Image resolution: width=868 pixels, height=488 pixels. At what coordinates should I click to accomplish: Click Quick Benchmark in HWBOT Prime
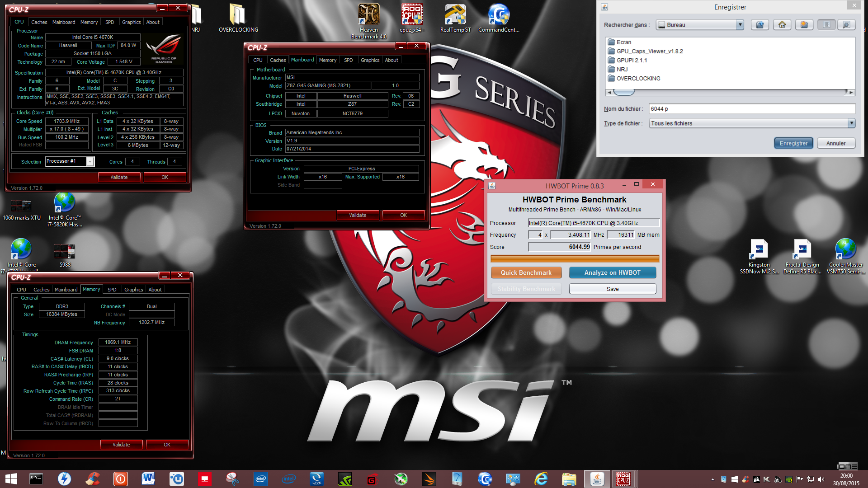[526, 272]
